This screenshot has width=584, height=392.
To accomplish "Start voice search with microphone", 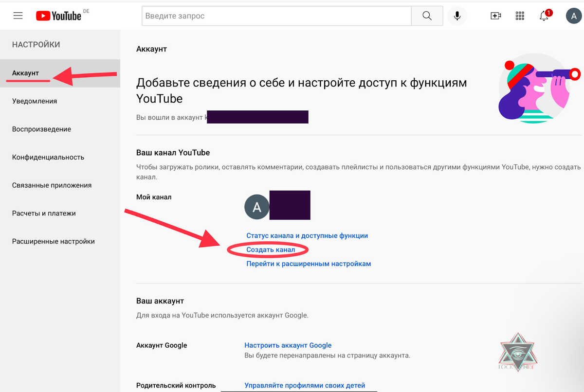I will [457, 16].
